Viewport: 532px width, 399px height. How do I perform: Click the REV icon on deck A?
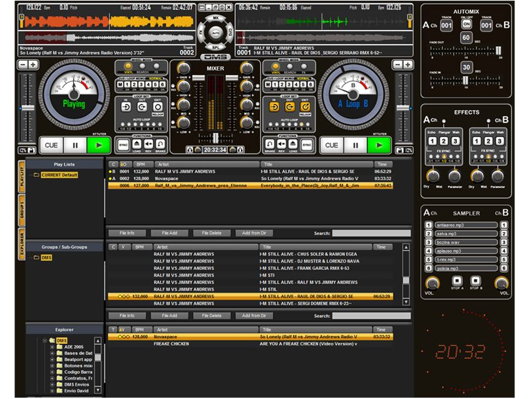148,144
